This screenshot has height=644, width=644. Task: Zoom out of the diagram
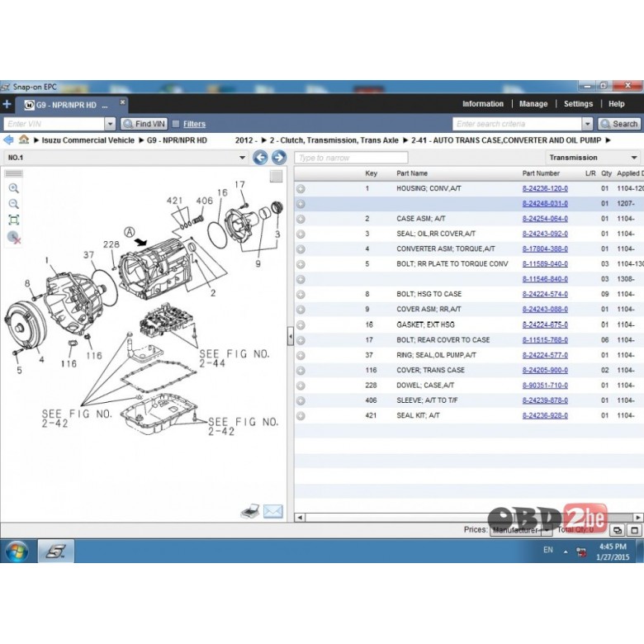tap(13, 204)
